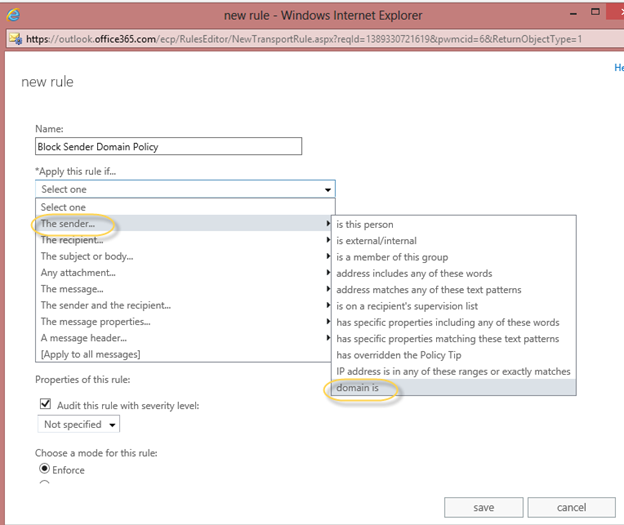The width and height of the screenshot is (624, 525).
Task: Choose 'has specific properties including any of these words'
Action: 454,322
